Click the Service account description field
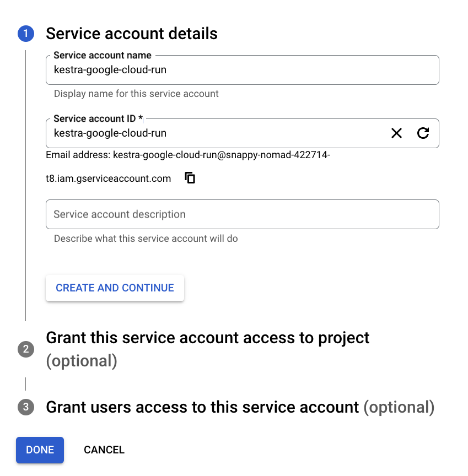The width and height of the screenshot is (468, 476). pyautogui.click(x=242, y=214)
